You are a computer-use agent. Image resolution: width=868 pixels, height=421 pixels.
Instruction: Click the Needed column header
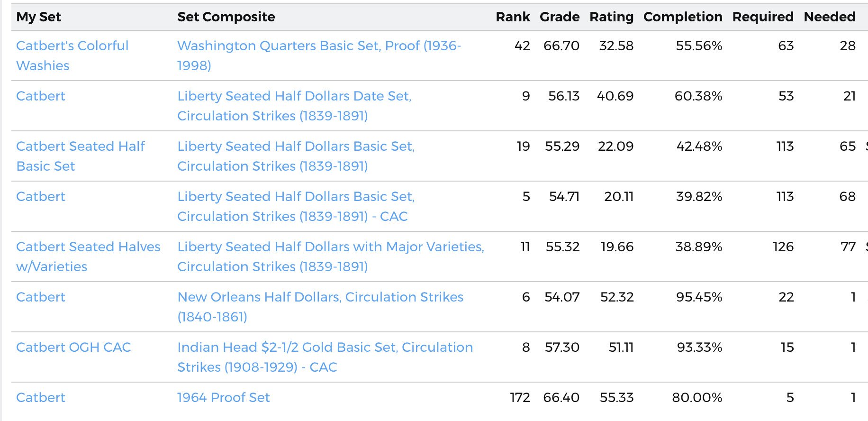tap(830, 17)
